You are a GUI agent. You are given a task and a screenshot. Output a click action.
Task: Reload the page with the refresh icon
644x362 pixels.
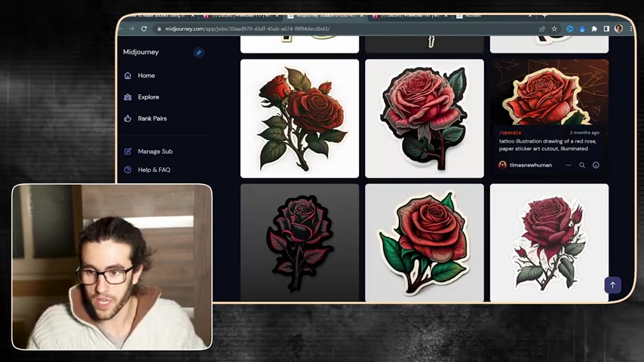click(x=144, y=29)
